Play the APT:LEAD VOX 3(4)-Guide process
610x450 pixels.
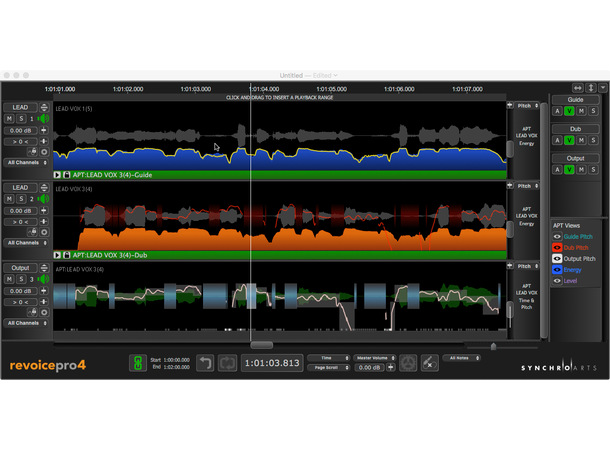(57, 175)
